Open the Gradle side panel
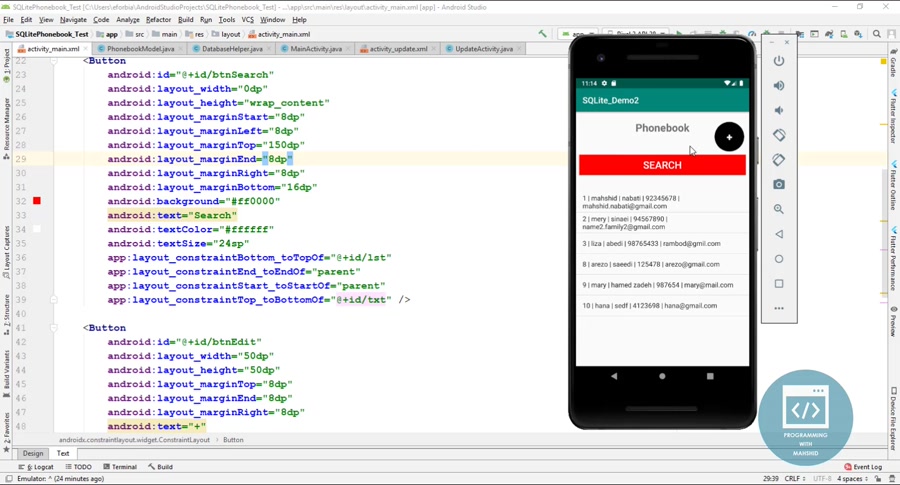The height and width of the screenshot is (485, 900). coord(893,67)
